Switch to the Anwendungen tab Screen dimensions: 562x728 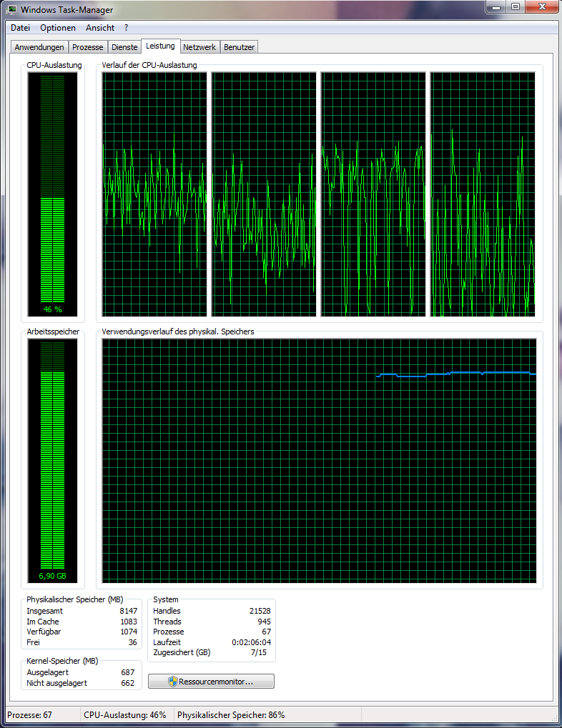pyautogui.click(x=39, y=47)
